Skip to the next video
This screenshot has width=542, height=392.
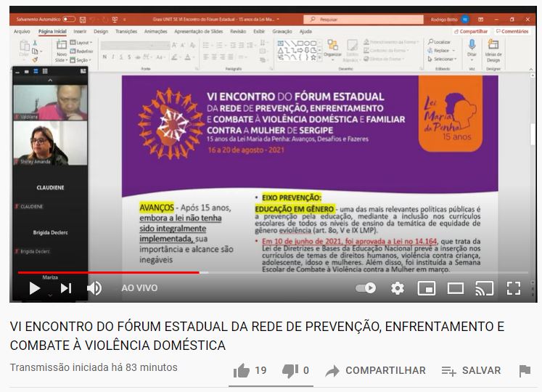click(x=65, y=288)
